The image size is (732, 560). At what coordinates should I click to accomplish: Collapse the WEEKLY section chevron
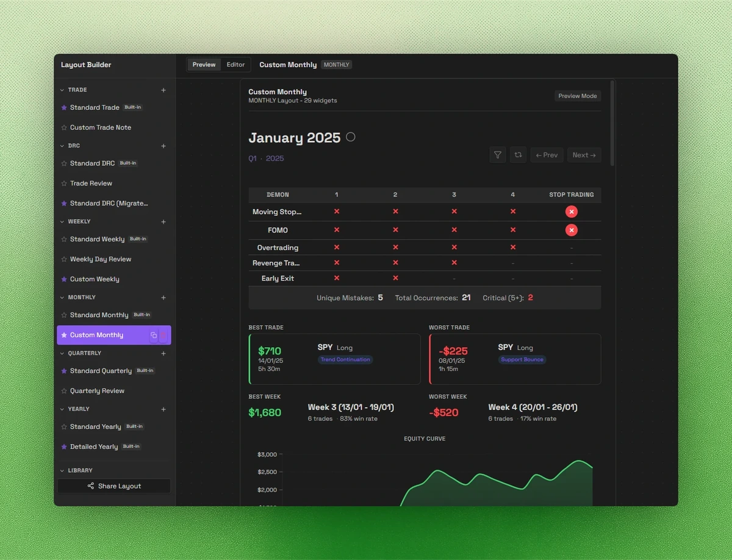coord(62,222)
